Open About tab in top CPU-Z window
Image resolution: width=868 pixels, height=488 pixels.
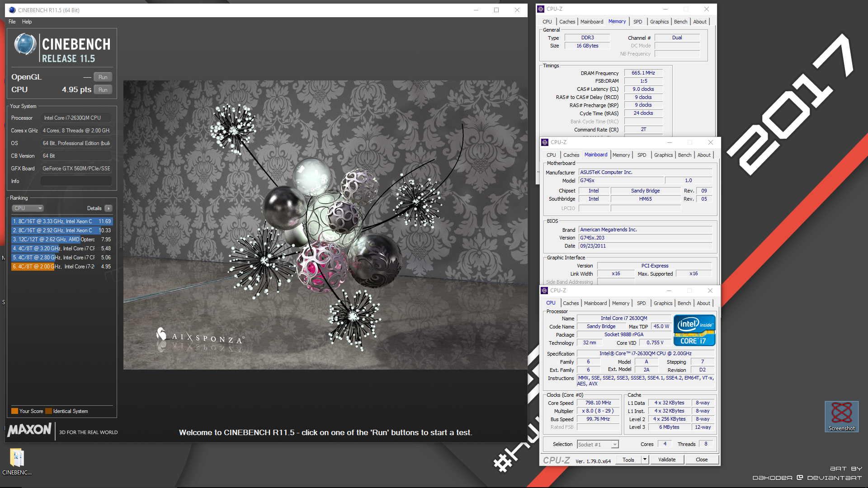(700, 22)
